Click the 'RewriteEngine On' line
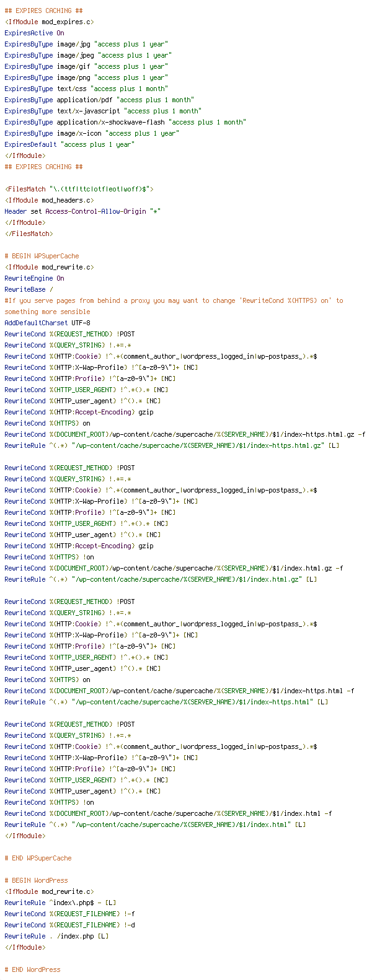Screen dimensions: 372x980 pyautogui.click(x=34, y=278)
